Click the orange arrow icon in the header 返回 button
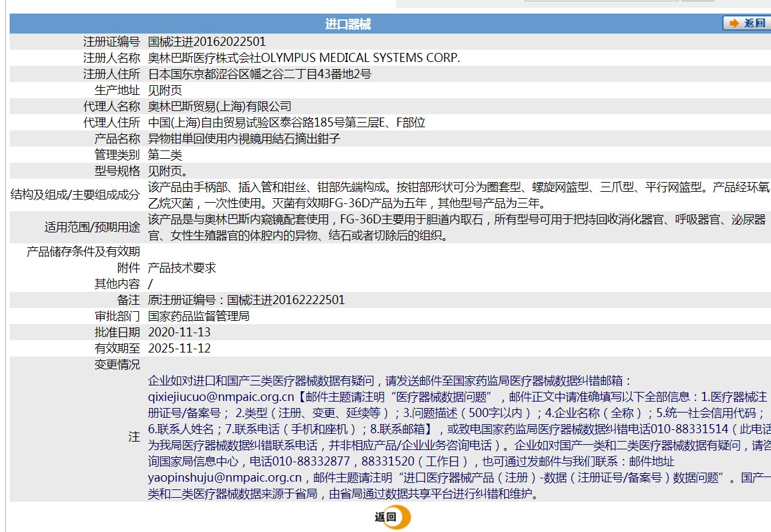 coord(734,23)
